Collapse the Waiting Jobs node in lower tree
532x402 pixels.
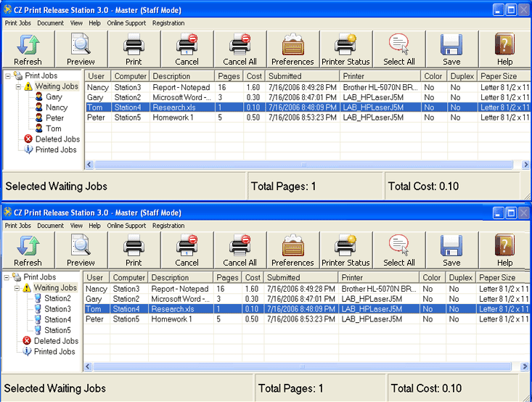[x=18, y=288]
